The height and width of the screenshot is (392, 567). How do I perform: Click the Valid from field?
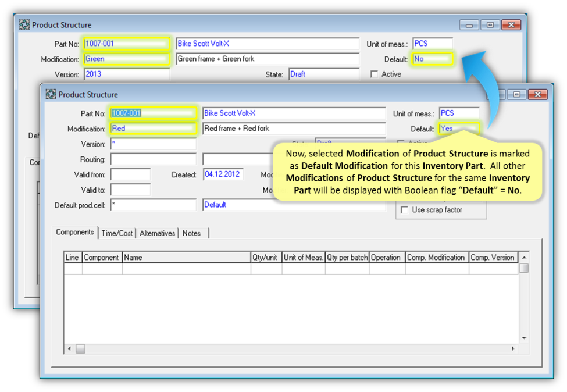130,174
